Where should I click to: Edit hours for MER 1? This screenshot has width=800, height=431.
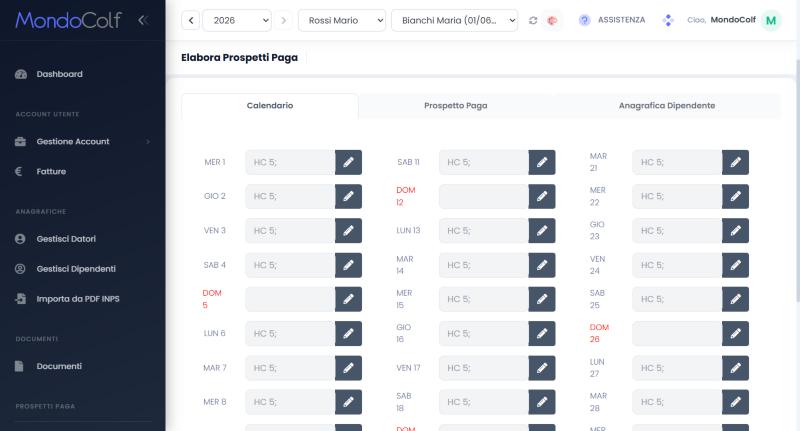(x=348, y=162)
